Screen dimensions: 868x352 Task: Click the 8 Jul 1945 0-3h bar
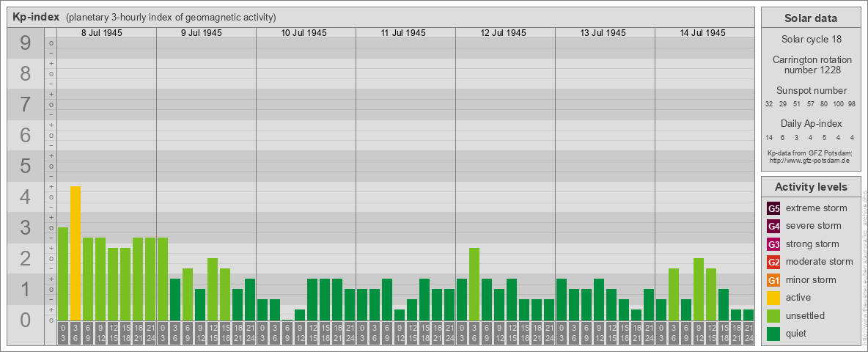coord(62,274)
